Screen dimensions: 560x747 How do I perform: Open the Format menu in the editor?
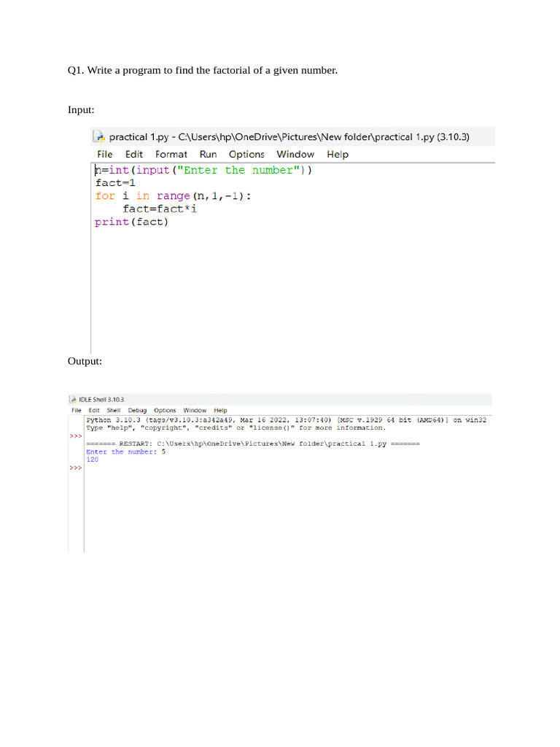point(171,155)
